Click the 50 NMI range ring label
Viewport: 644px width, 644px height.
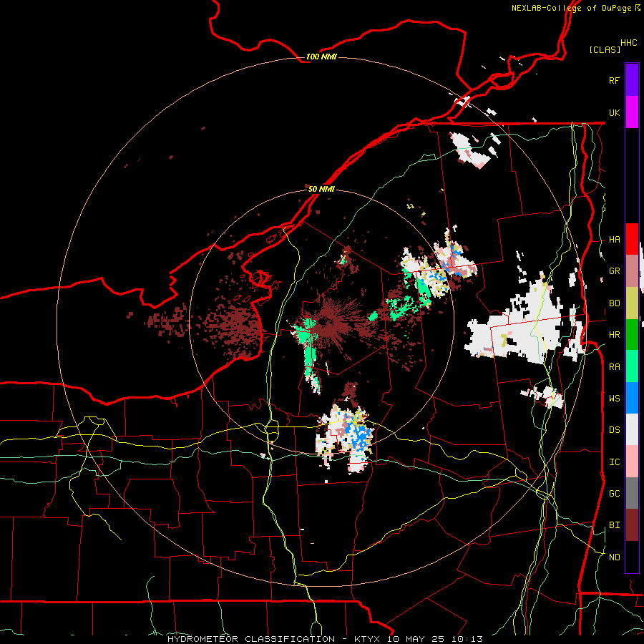click(321, 189)
